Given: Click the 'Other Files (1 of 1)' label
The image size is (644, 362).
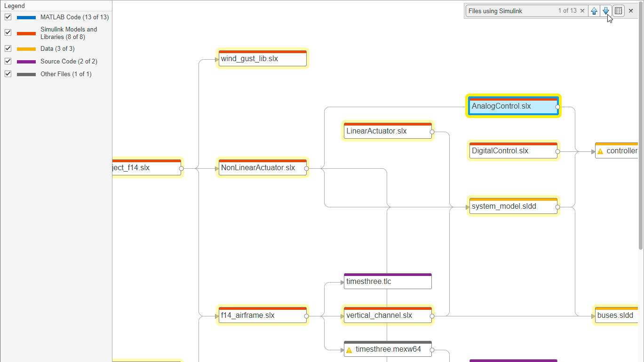Looking at the screenshot, I should pyautogui.click(x=66, y=74).
